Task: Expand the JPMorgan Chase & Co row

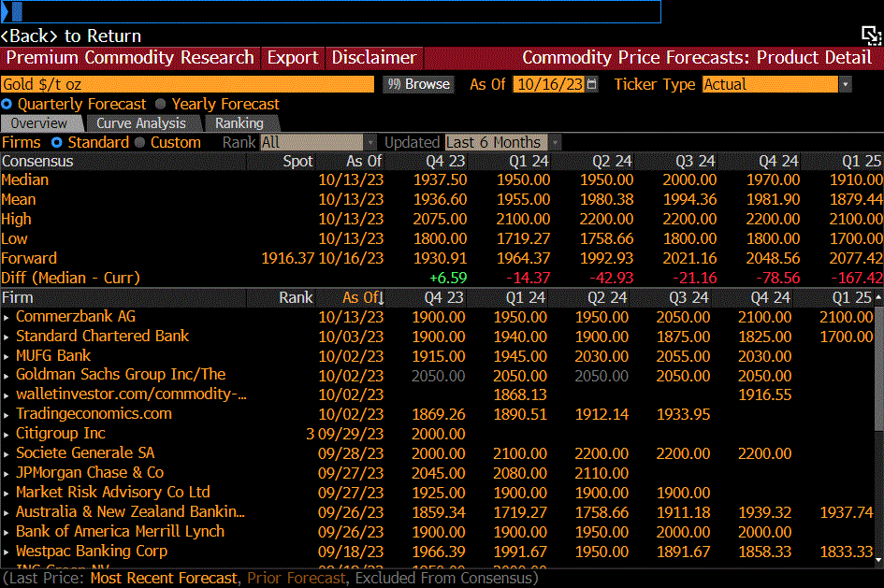Action: (7, 474)
